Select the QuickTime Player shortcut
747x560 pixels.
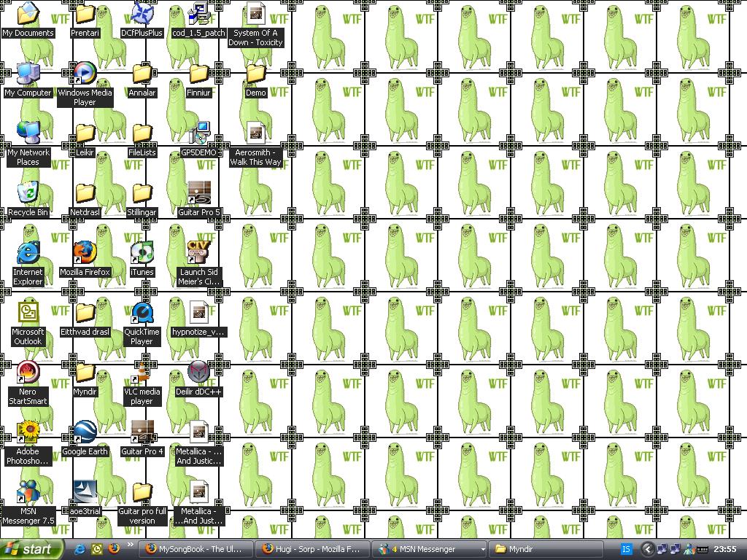142,323
